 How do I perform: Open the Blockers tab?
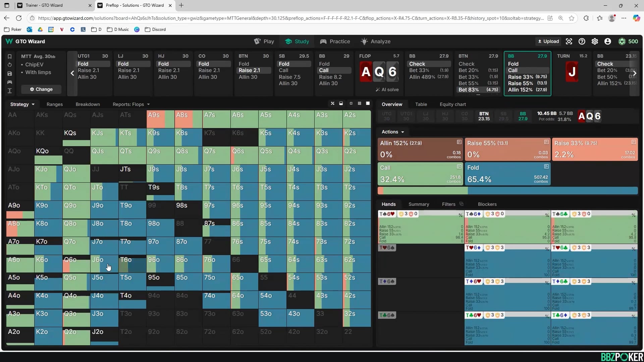(487, 204)
